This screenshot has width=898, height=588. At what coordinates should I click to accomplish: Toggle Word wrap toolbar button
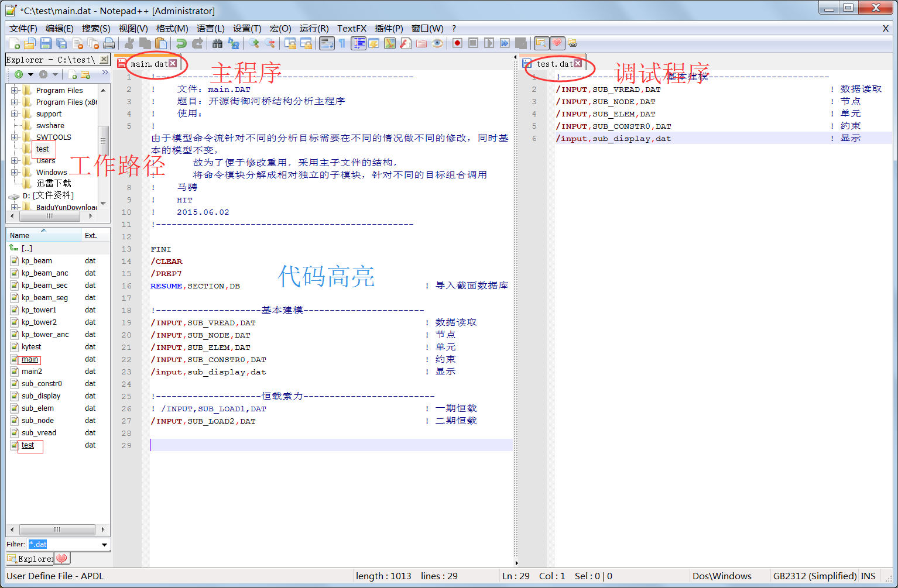327,43
